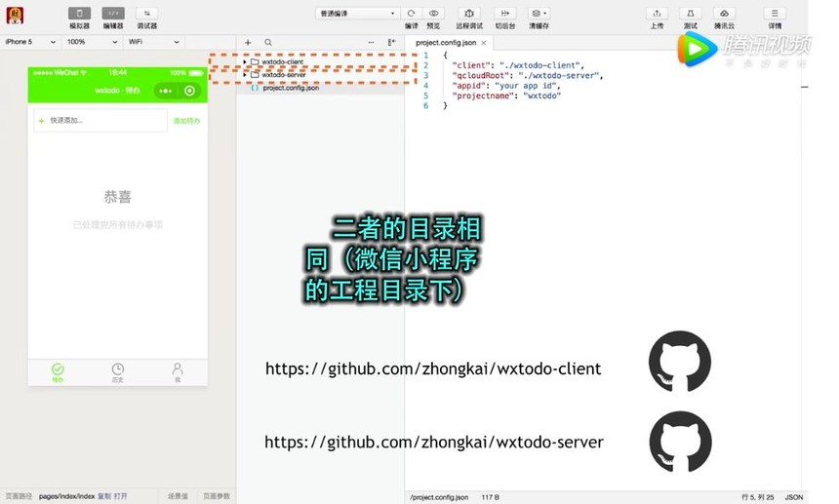Click the 测试 test flask icon
The height and width of the screenshot is (504, 839).
[x=691, y=14]
